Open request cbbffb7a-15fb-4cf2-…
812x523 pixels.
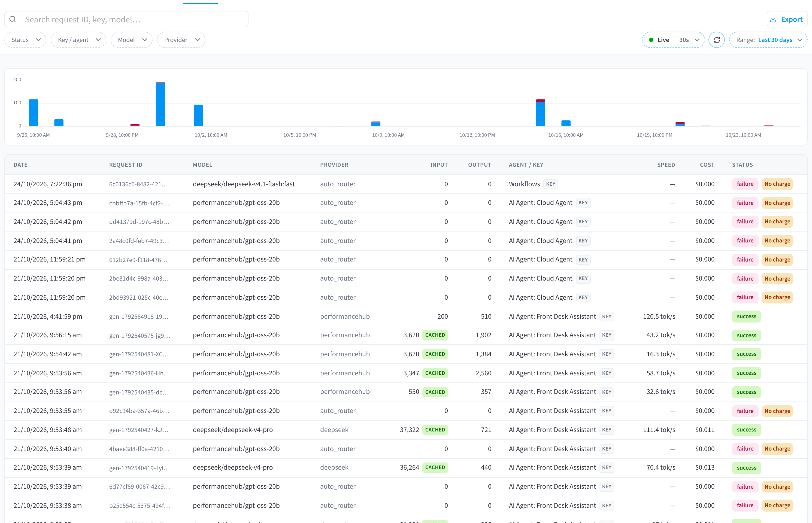point(139,203)
